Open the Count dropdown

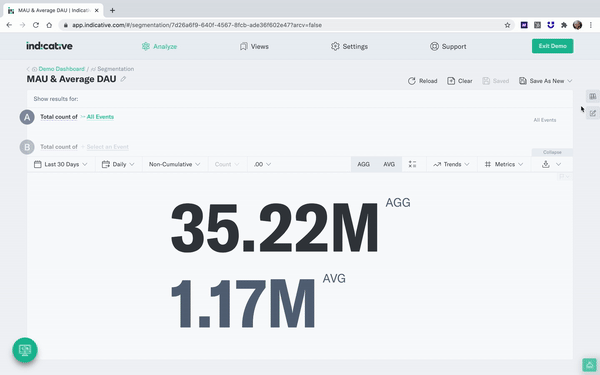(x=227, y=164)
